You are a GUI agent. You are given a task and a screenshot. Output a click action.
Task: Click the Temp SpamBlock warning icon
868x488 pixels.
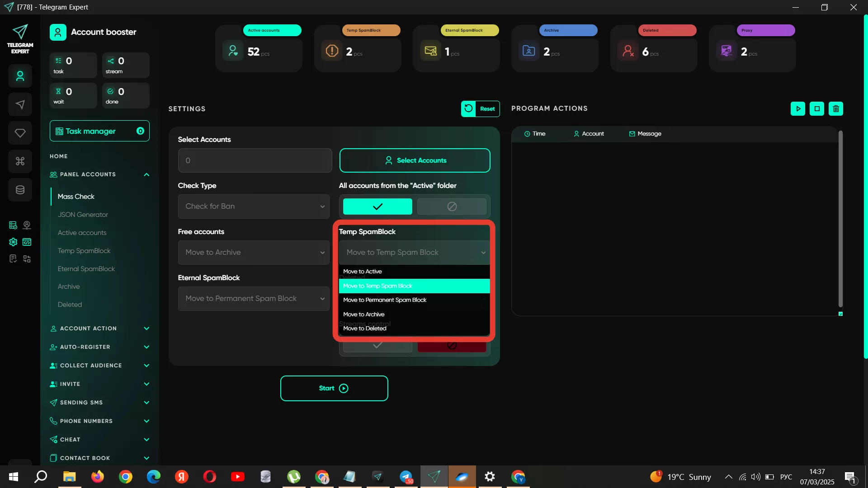pos(332,51)
